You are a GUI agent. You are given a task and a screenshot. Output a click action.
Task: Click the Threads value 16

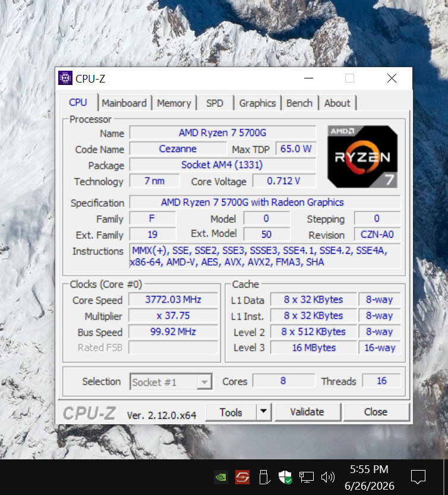click(x=381, y=381)
